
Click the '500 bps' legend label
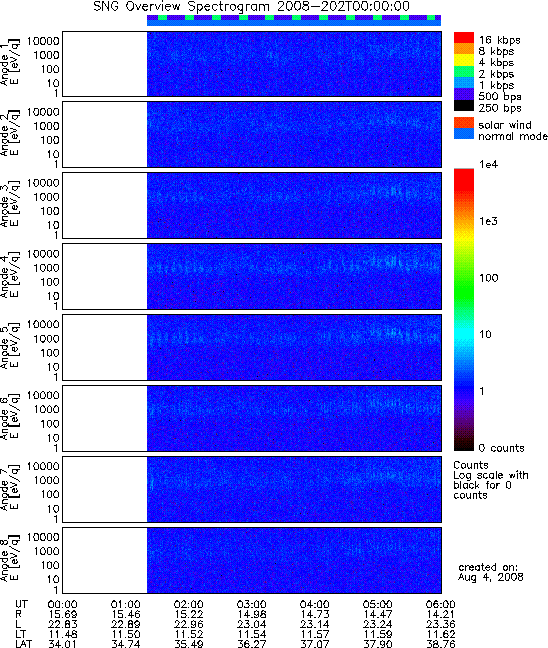pos(500,97)
